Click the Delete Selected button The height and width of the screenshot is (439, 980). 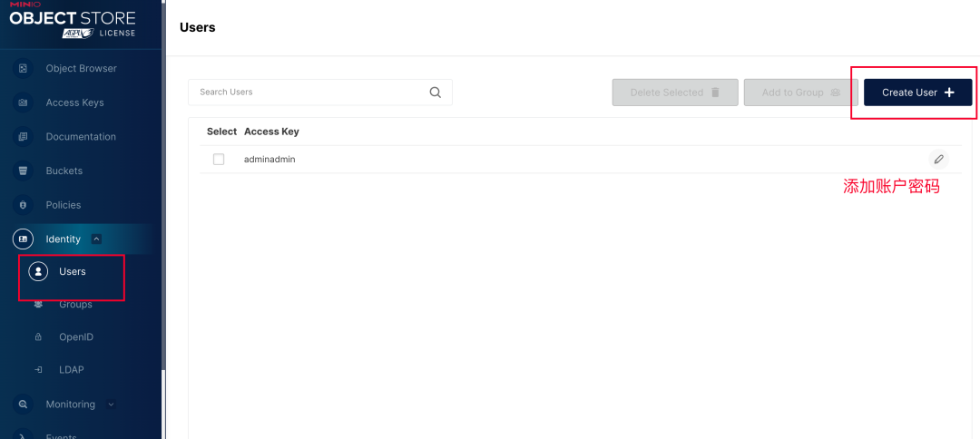pyautogui.click(x=674, y=93)
